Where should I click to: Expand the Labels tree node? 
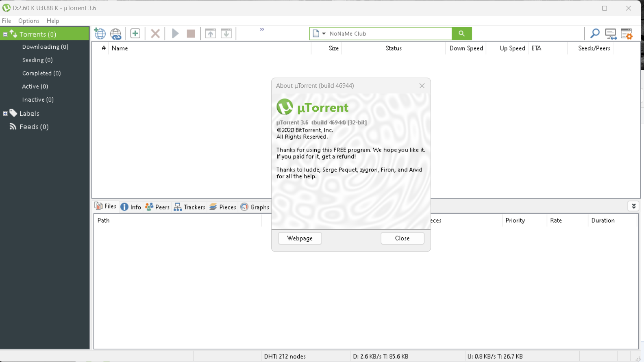(x=5, y=114)
